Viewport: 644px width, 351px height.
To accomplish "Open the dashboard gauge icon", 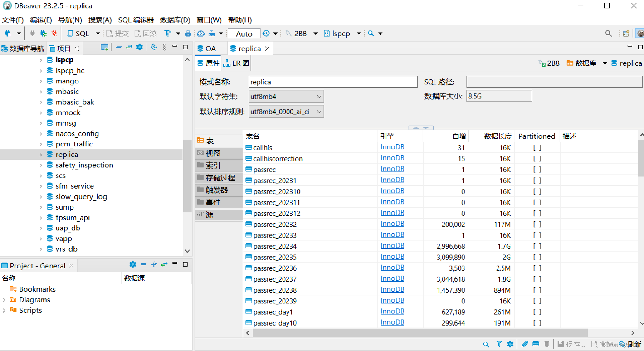I will click(201, 33).
